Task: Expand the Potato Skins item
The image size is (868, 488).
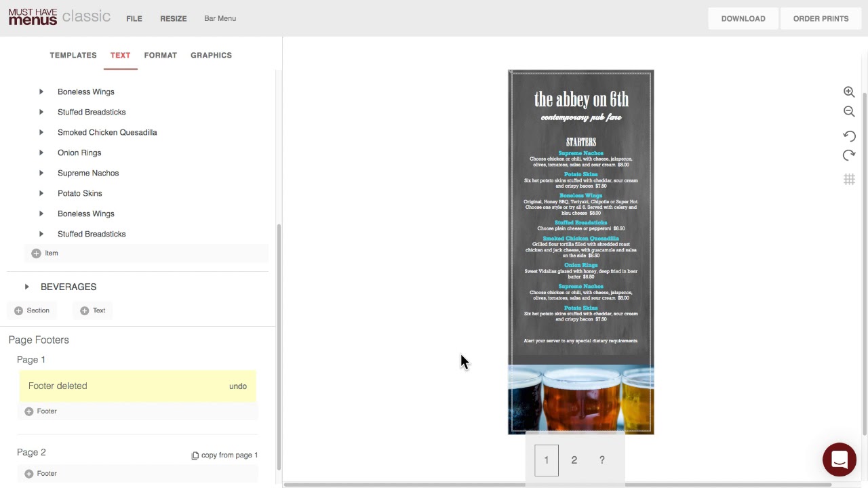Action: (41, 193)
